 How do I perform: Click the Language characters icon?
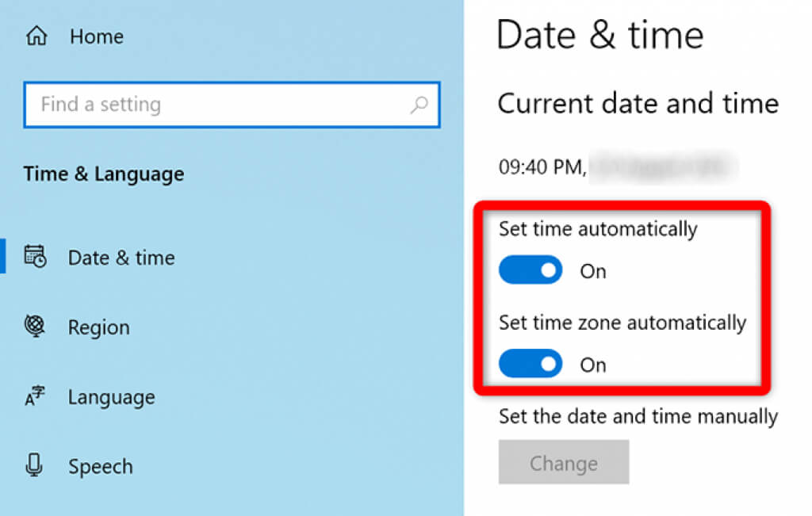(x=36, y=397)
